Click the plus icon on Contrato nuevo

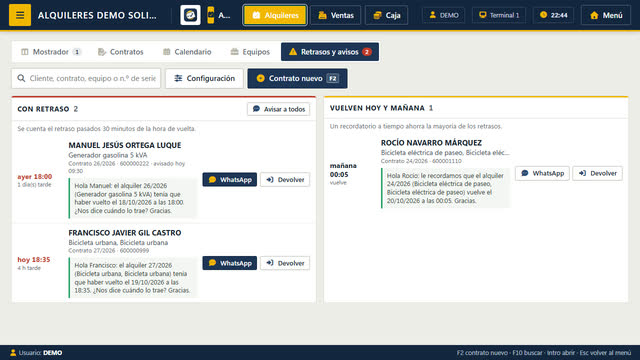tap(260, 78)
